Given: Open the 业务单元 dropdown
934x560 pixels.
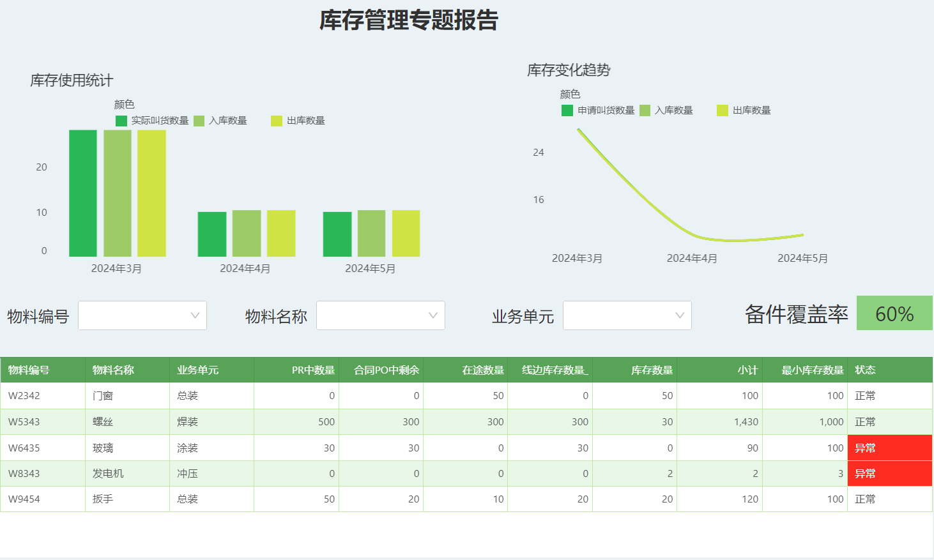Looking at the screenshot, I should pos(627,315).
